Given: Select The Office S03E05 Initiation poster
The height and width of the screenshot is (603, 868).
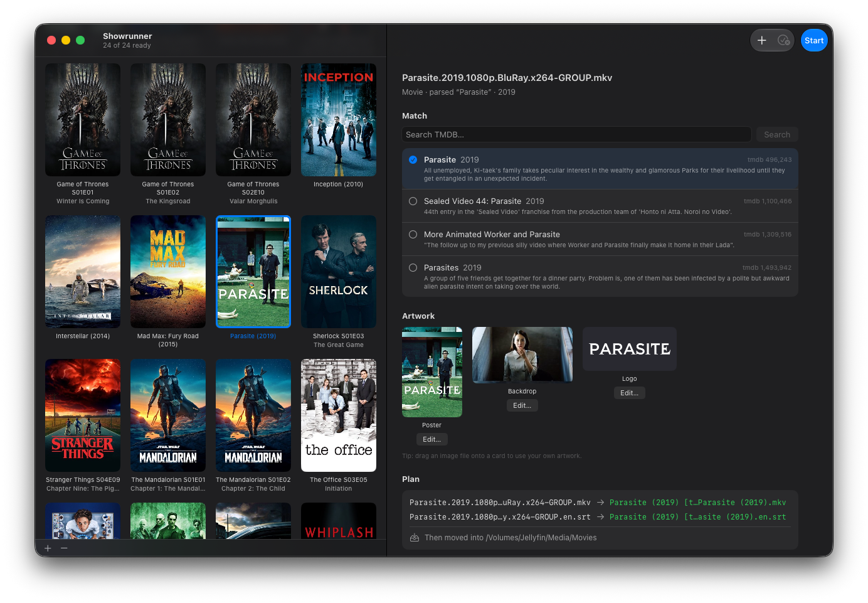Looking at the screenshot, I should coord(339,415).
